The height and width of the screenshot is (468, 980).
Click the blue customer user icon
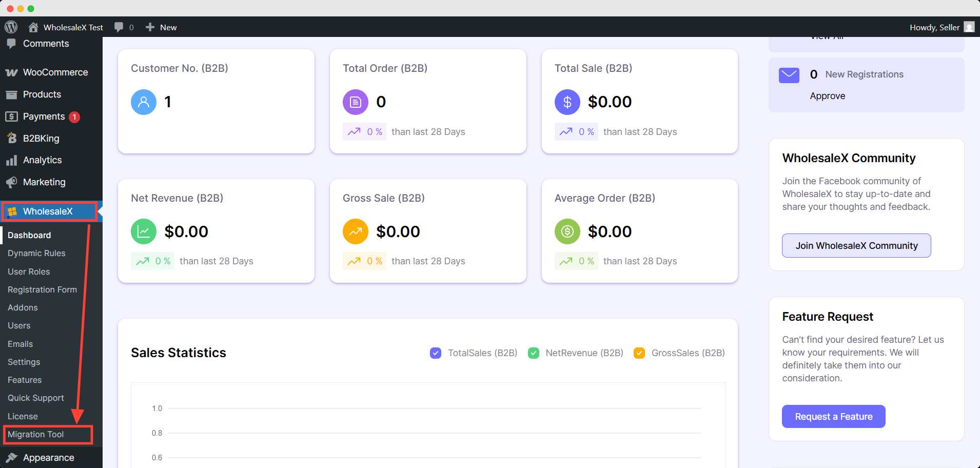coord(144,102)
